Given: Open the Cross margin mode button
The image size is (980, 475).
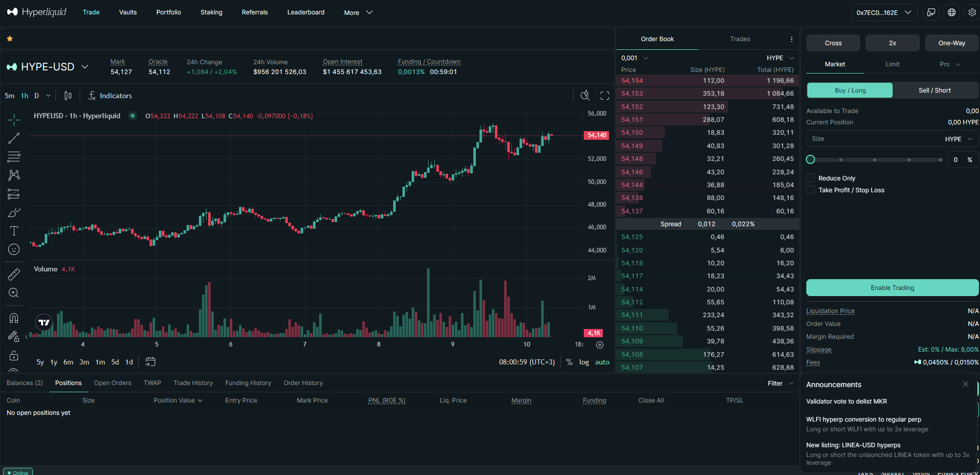Looking at the screenshot, I should [x=833, y=43].
